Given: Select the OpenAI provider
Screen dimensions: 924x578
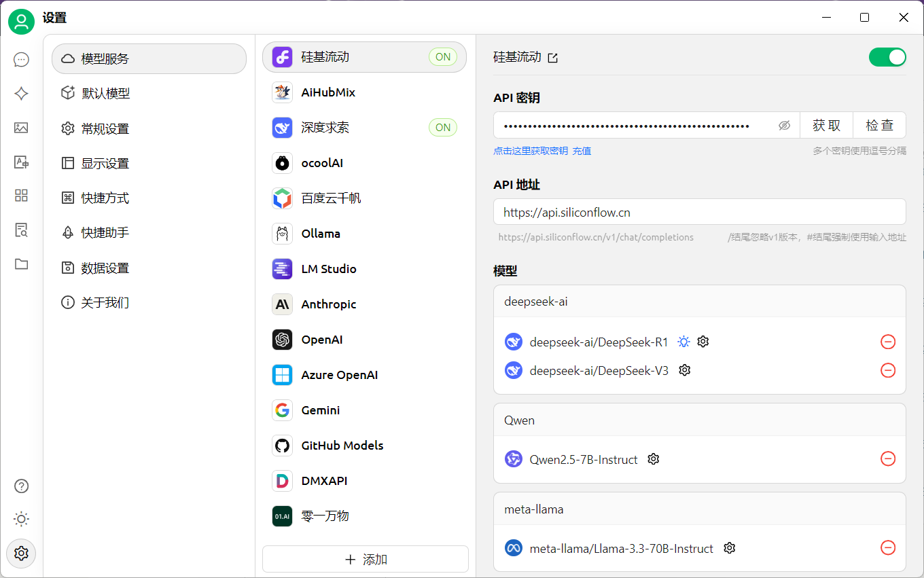Looking at the screenshot, I should (365, 340).
